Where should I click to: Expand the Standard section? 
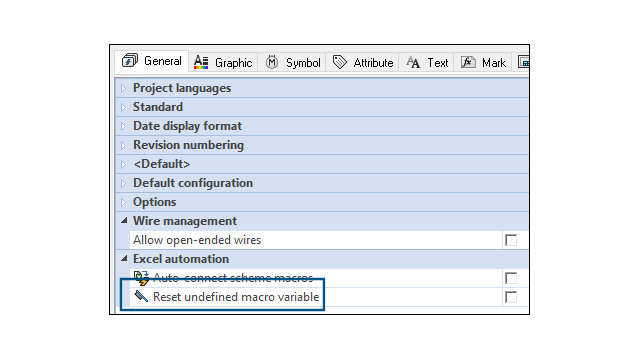click(123, 107)
